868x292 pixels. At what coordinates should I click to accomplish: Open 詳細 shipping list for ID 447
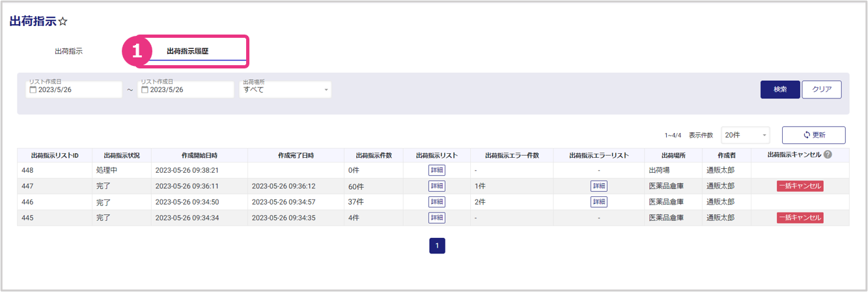(x=436, y=186)
